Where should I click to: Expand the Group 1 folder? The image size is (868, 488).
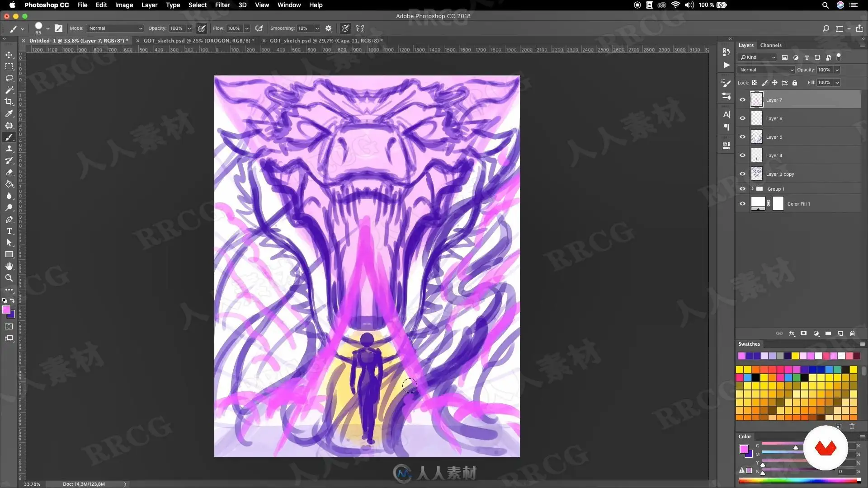(752, 188)
